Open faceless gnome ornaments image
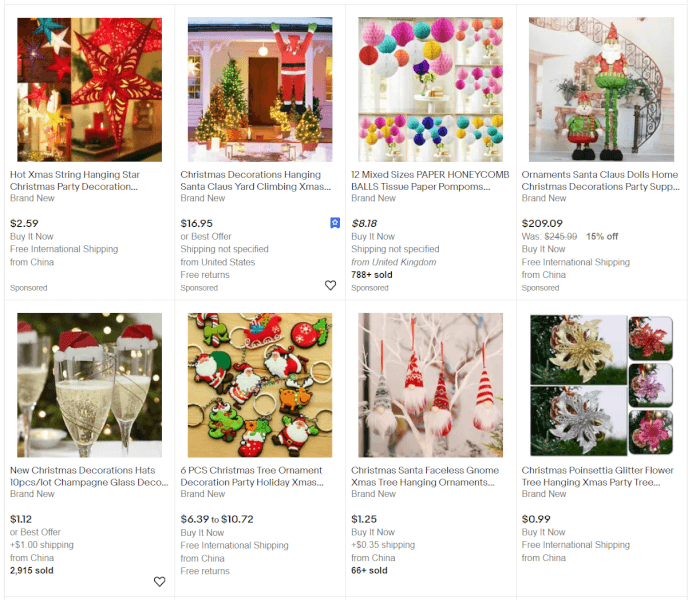Image resolution: width=692 pixels, height=600 pixels. [x=430, y=385]
